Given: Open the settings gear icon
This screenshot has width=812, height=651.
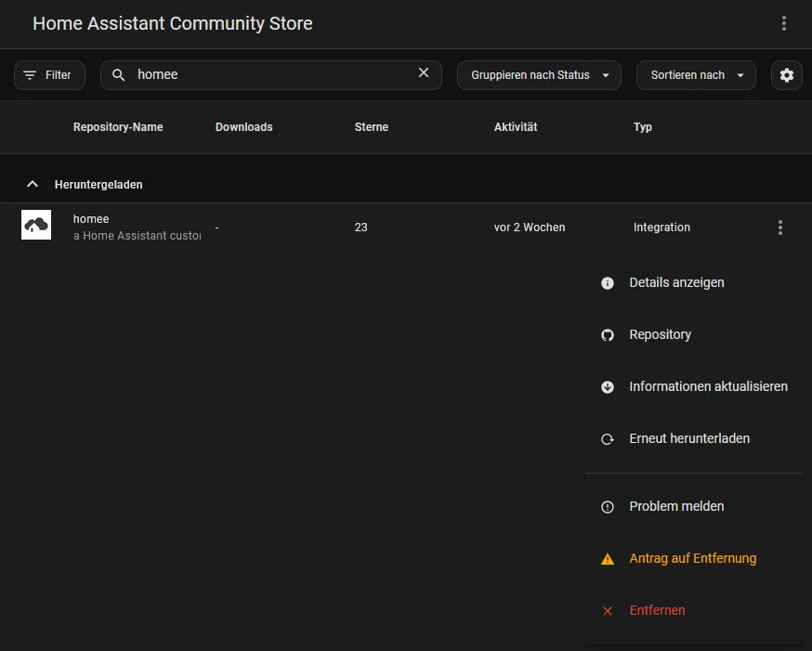Looking at the screenshot, I should coord(787,75).
